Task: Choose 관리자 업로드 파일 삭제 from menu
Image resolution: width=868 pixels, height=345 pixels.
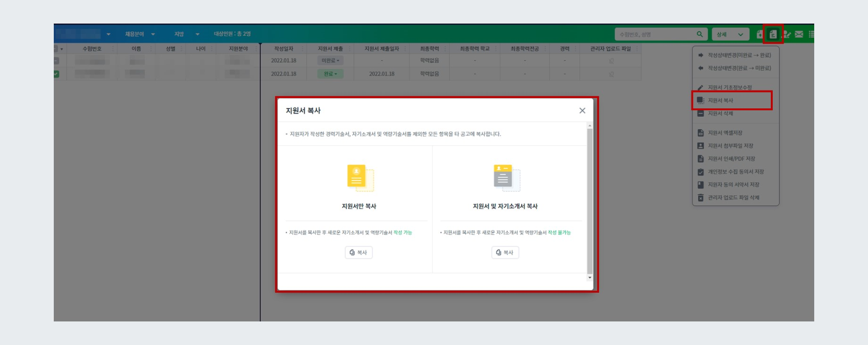Action: coord(735,198)
